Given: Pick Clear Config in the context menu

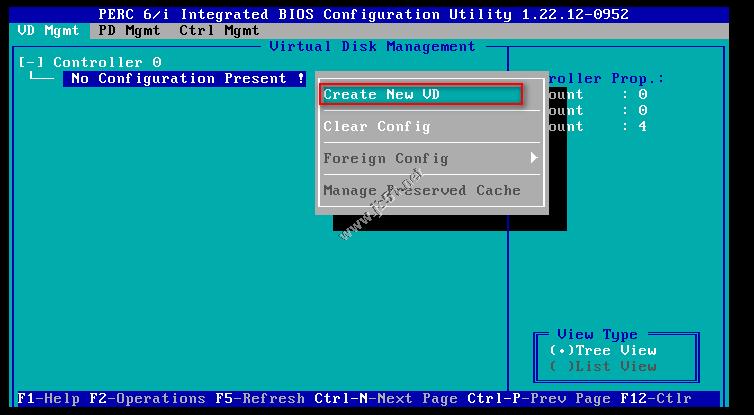Looking at the screenshot, I should [377, 126].
